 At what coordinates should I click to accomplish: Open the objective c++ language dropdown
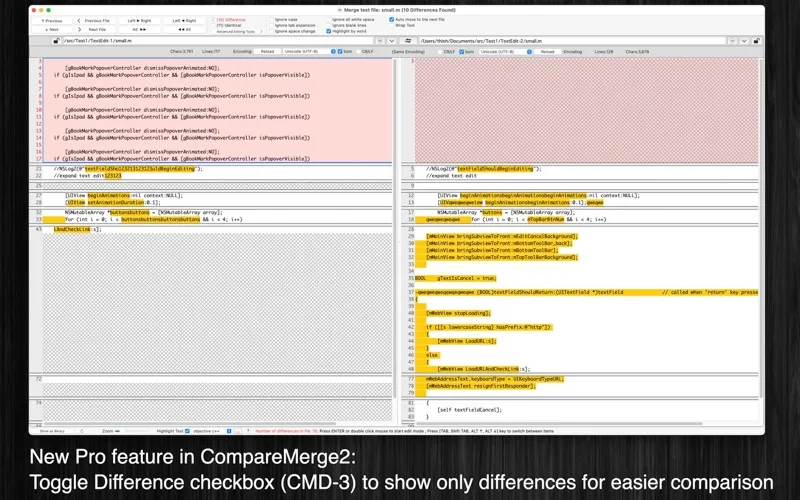(x=212, y=431)
